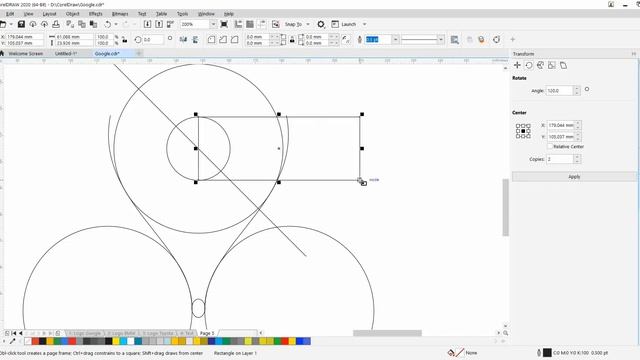
Task: Click the cloud upload icon
Action: (44, 24)
